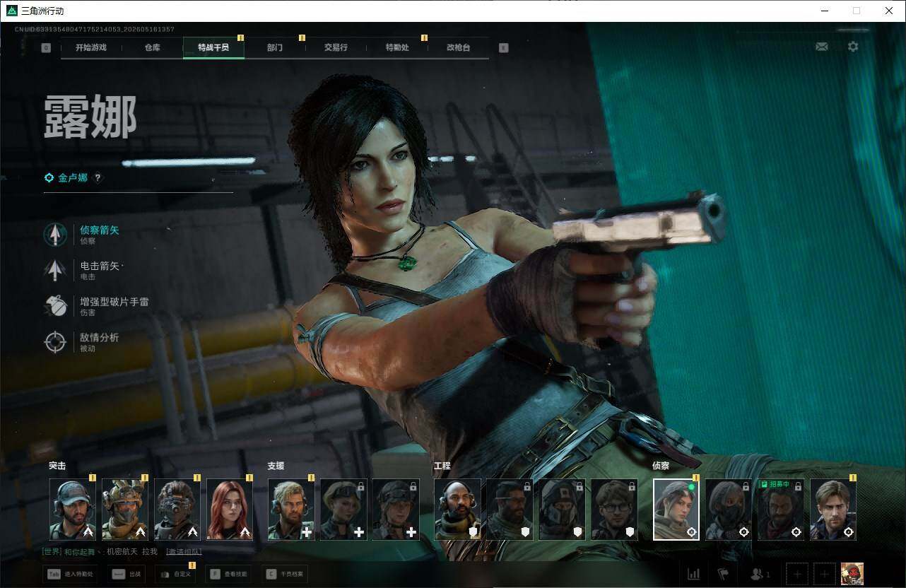Select the last locked 支援 operator
The height and width of the screenshot is (588, 906).
396,510
